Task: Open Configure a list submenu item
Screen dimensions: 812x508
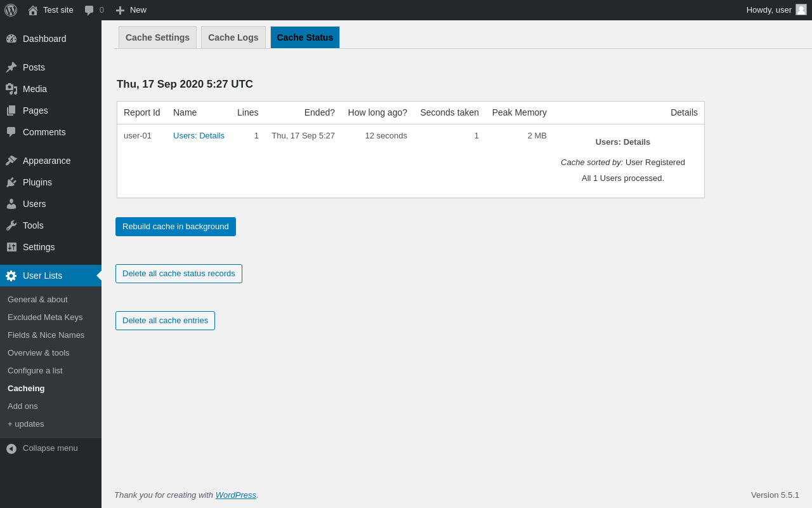Action: tap(35, 371)
